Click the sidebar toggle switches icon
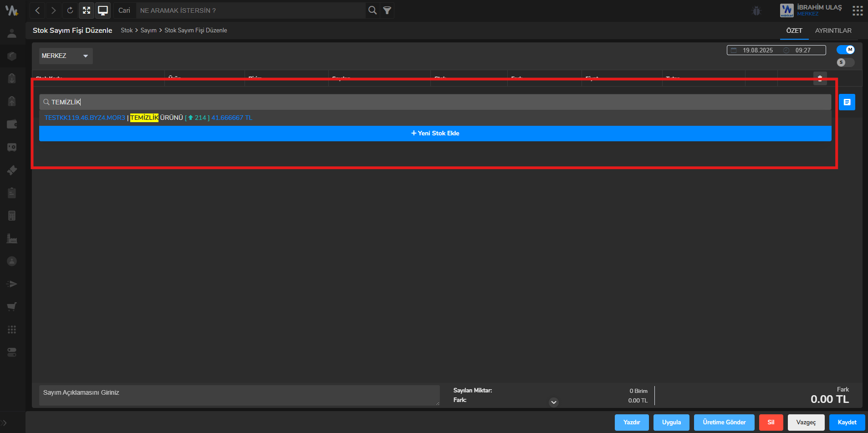Image resolution: width=868 pixels, height=433 pixels. [12, 352]
